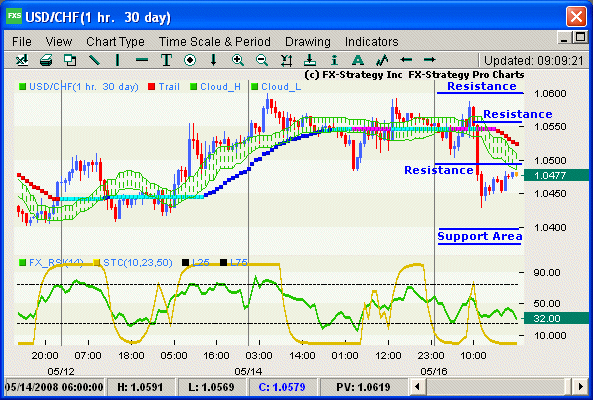The width and height of the screenshot is (593, 400).
Task: Click the Resistance label near 1.0550
Action: [517, 114]
